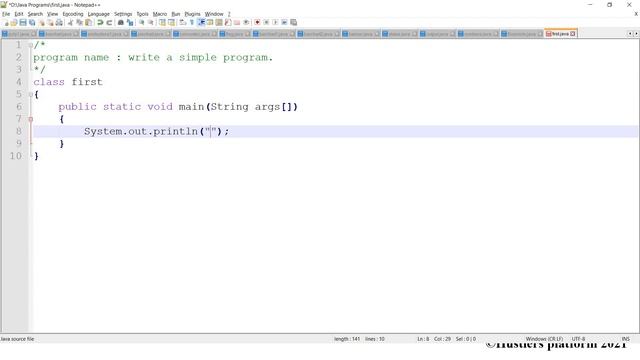
Task: Click the Cut scissors icon
Action: tap(70, 23)
